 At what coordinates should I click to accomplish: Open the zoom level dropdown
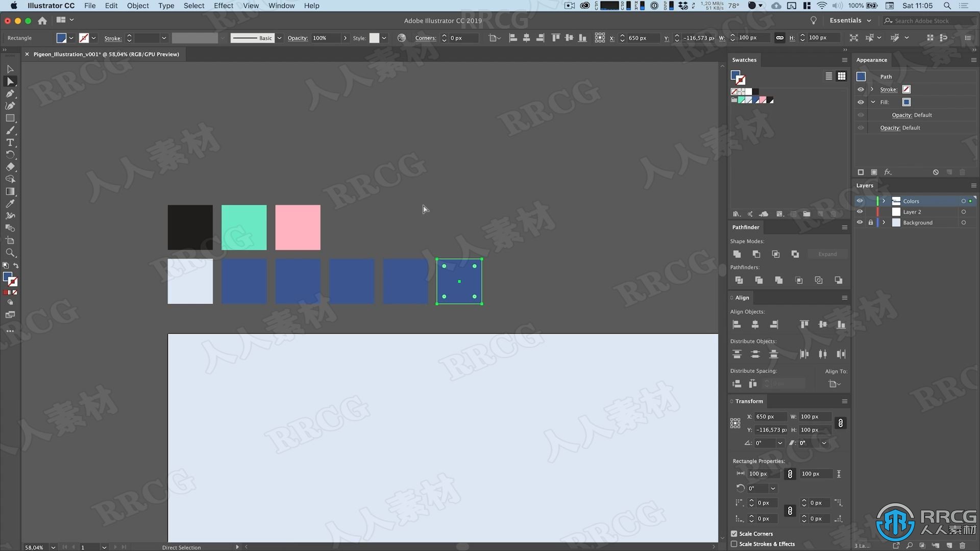click(x=53, y=547)
